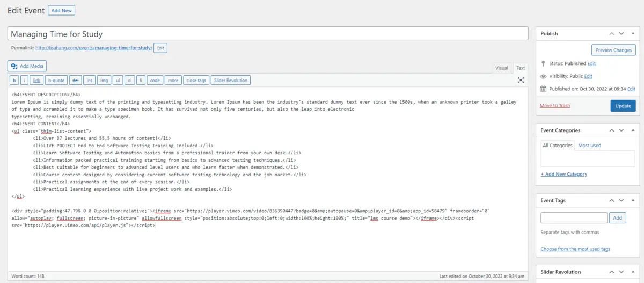Edit the published date
This screenshot has height=283, width=644.
point(631,89)
